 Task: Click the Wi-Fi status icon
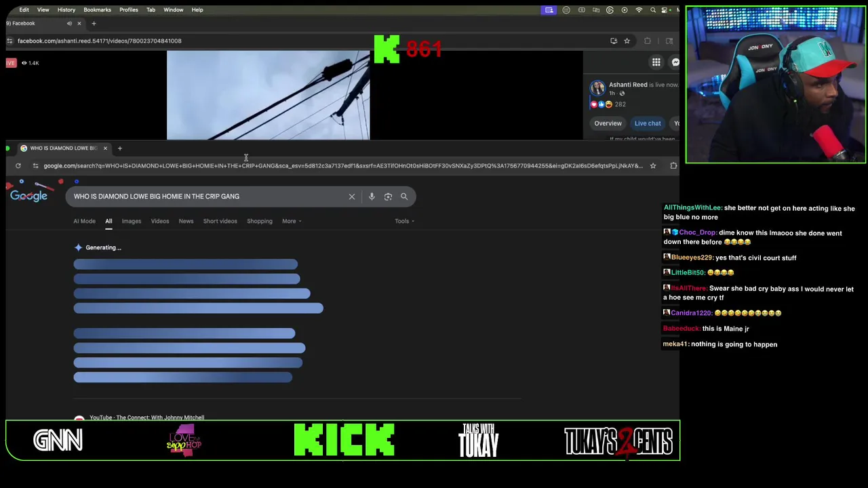pyautogui.click(x=639, y=10)
